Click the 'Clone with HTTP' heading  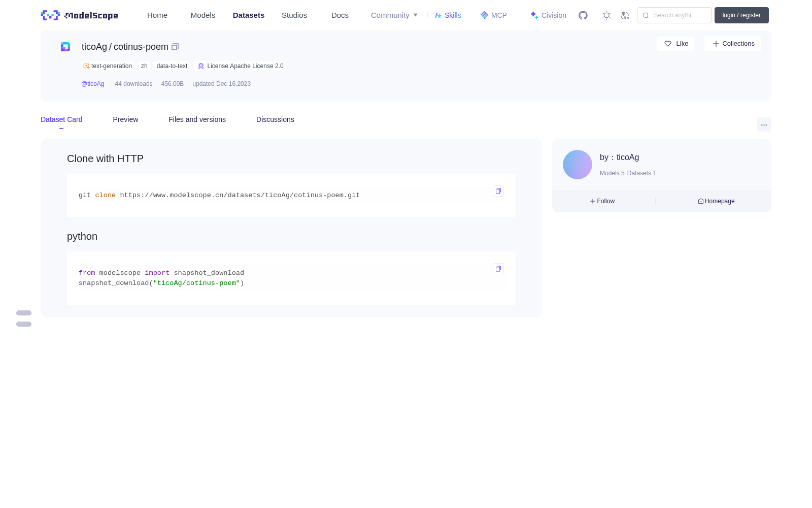coord(105,158)
